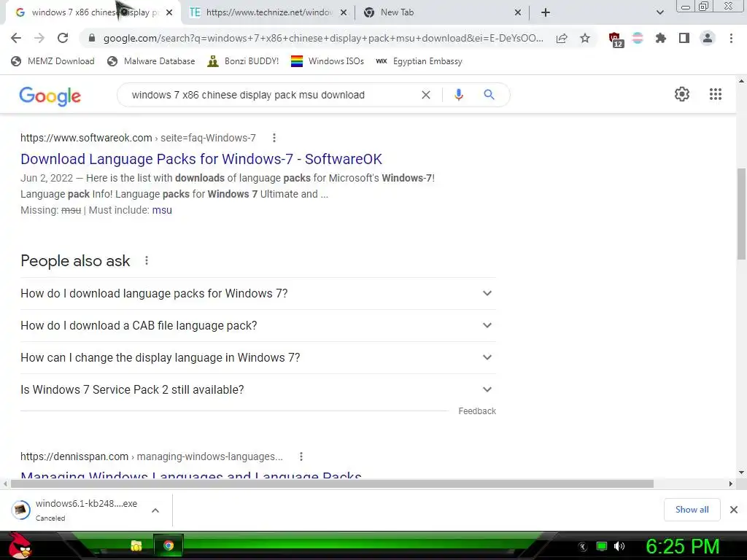The image size is (747, 560).
Task: Expand 'Is Windows 7 Service Pack 2' question
Action: (x=258, y=389)
